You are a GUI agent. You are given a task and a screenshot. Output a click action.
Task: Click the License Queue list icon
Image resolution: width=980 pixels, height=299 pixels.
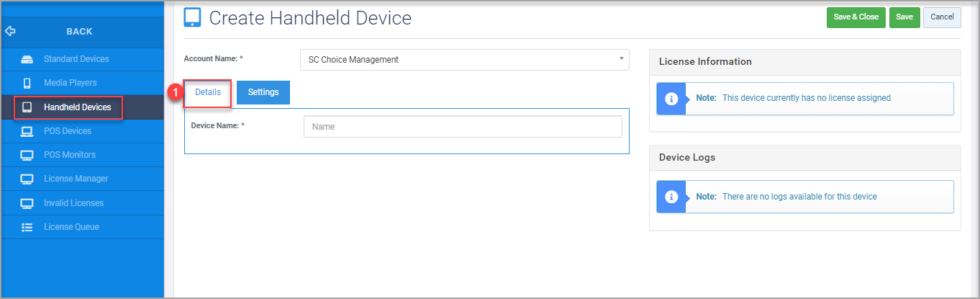tap(27, 227)
